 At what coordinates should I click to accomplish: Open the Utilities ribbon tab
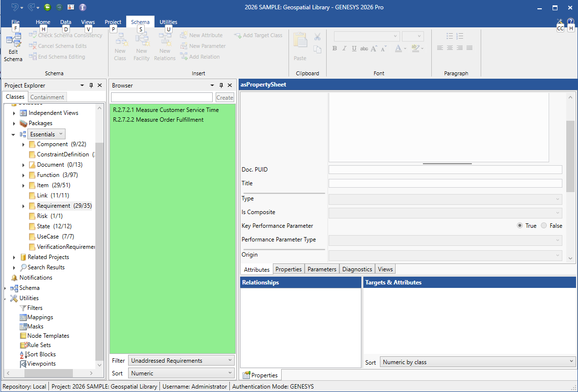point(168,22)
